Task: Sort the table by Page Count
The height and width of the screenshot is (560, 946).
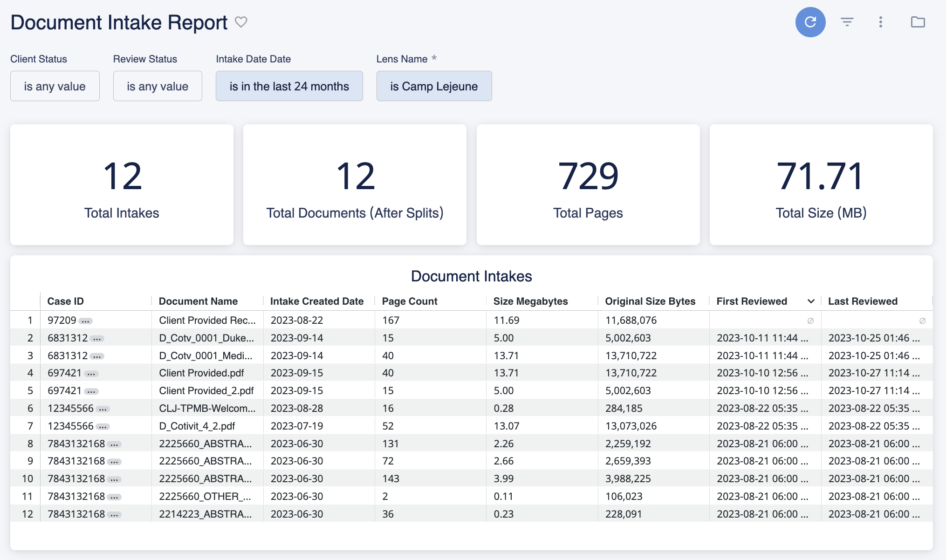Action: click(x=408, y=301)
